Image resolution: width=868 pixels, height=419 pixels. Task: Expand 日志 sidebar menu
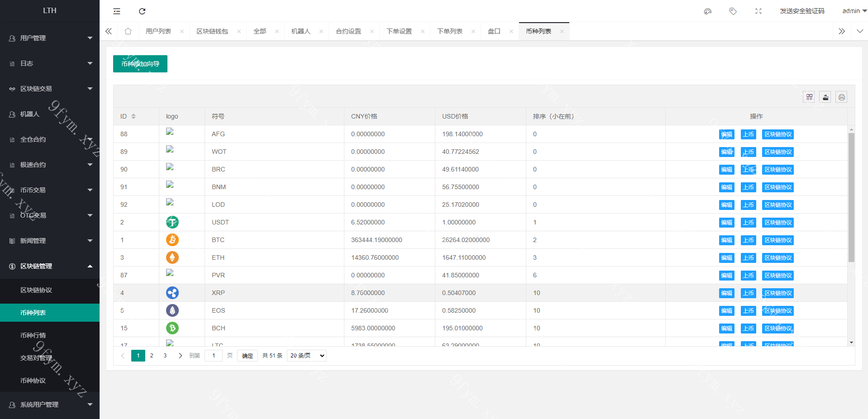point(50,63)
